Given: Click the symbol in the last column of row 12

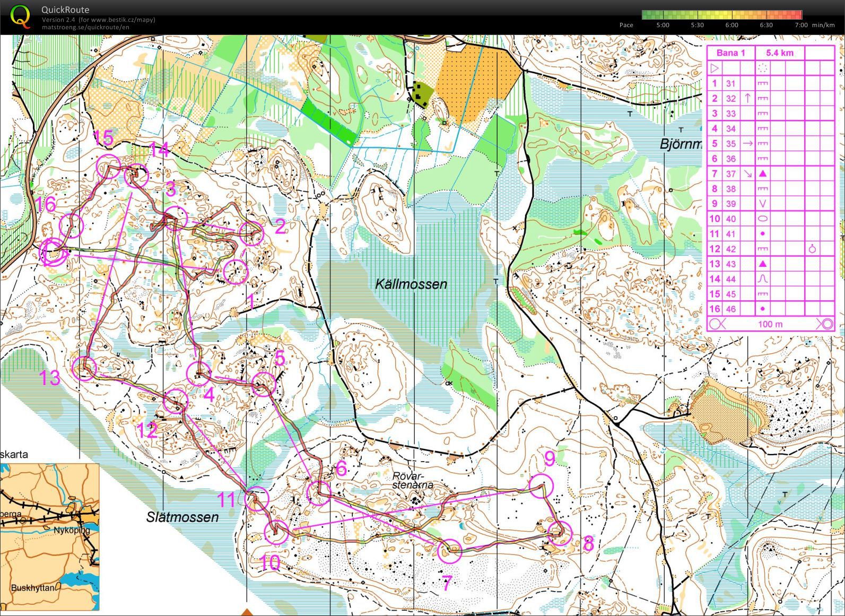Looking at the screenshot, I should coord(812,248).
